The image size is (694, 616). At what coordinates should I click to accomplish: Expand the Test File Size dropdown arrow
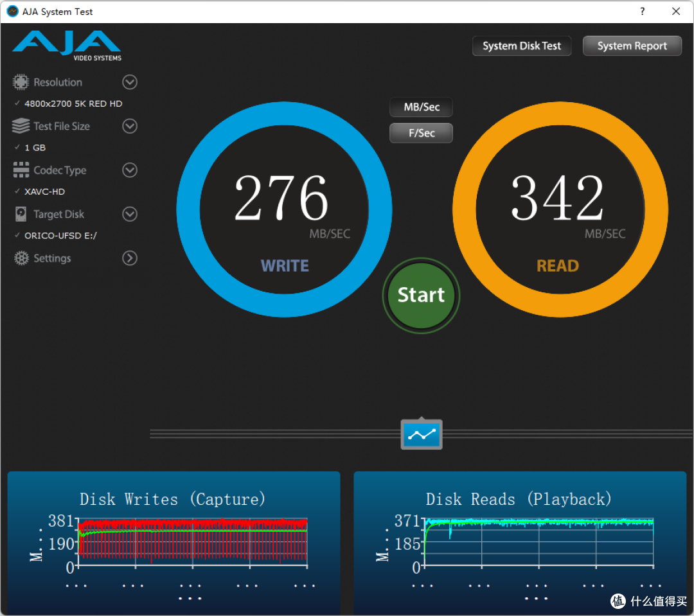[x=130, y=126]
